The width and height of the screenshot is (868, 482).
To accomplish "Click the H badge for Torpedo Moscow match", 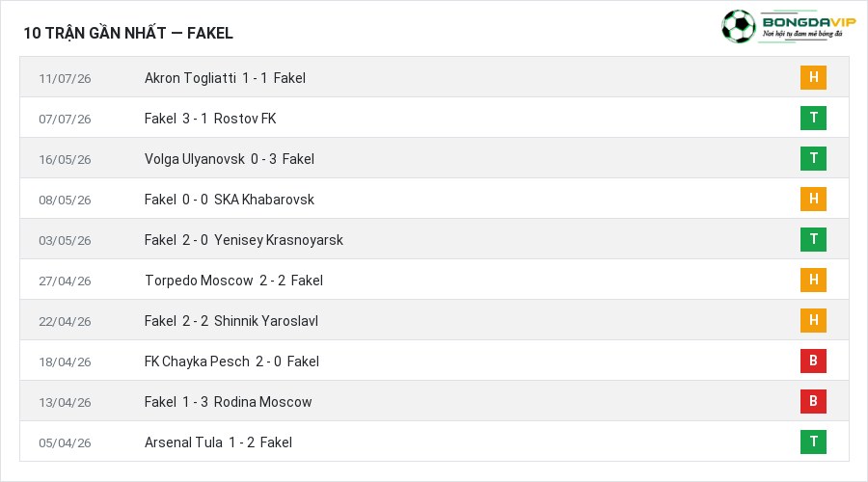I will 813,280.
